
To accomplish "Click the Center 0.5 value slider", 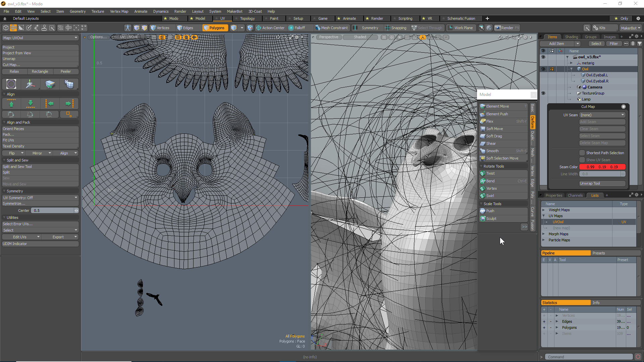I will (x=54, y=210).
